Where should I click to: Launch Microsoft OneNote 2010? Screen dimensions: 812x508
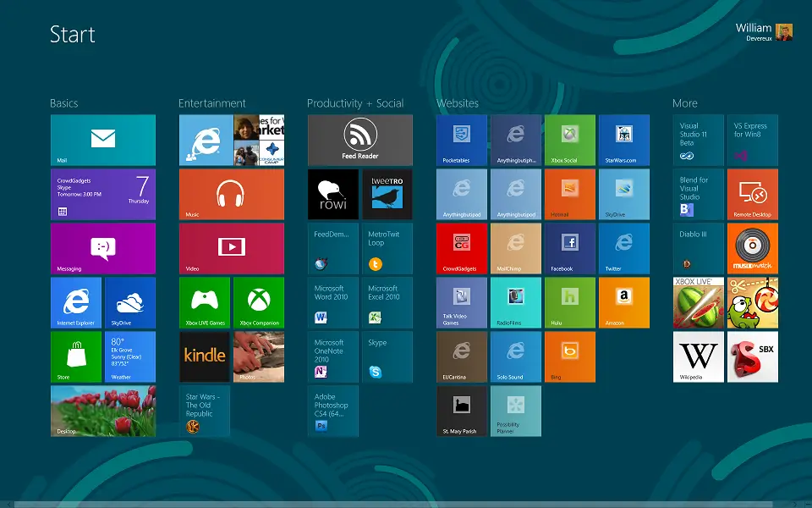click(x=333, y=356)
